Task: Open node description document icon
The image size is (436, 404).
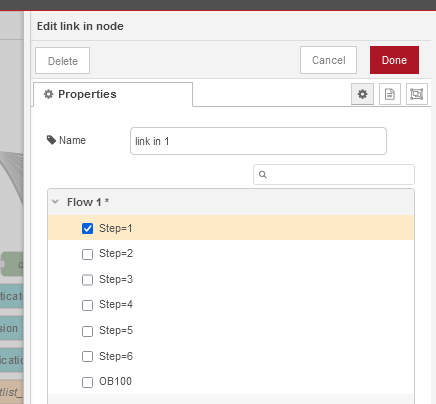Action: pos(390,94)
